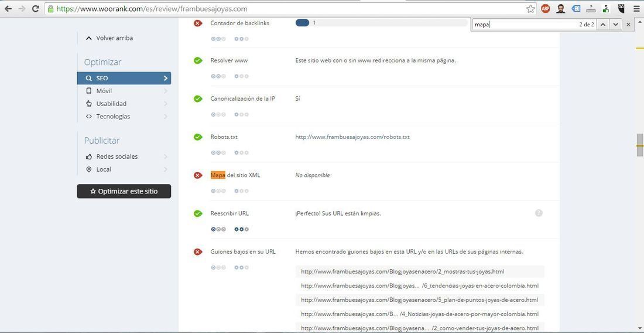Click the code brackets icon by Tecnologías

(89, 116)
